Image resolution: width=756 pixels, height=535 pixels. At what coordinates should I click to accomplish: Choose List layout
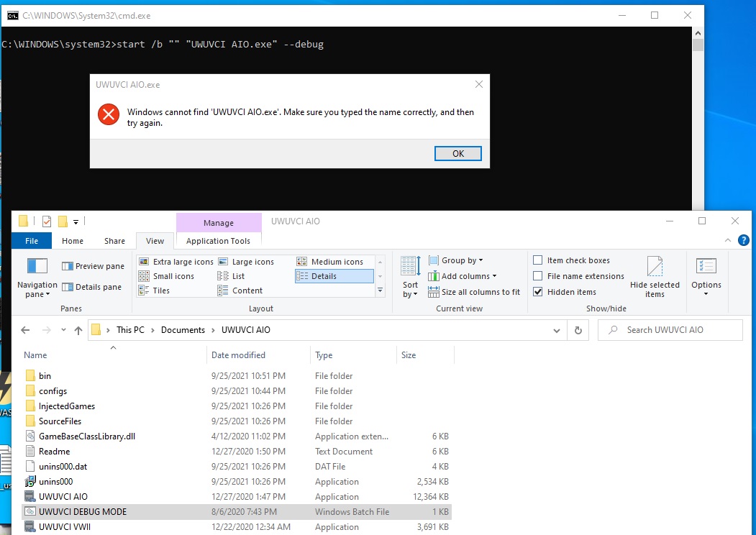(x=231, y=276)
